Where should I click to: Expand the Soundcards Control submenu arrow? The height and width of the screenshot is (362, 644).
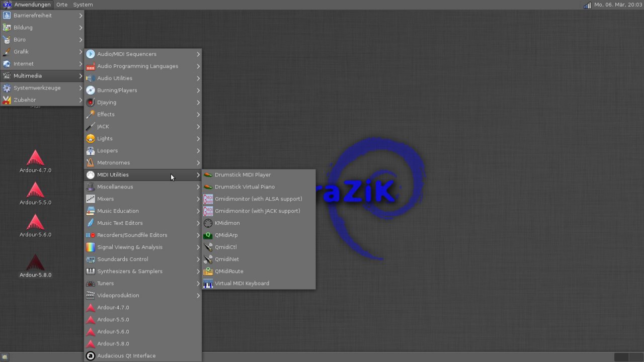click(x=198, y=259)
